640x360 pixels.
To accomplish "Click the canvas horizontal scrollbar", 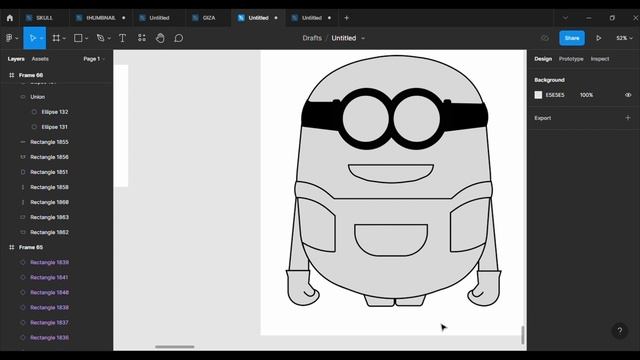I will (175, 347).
